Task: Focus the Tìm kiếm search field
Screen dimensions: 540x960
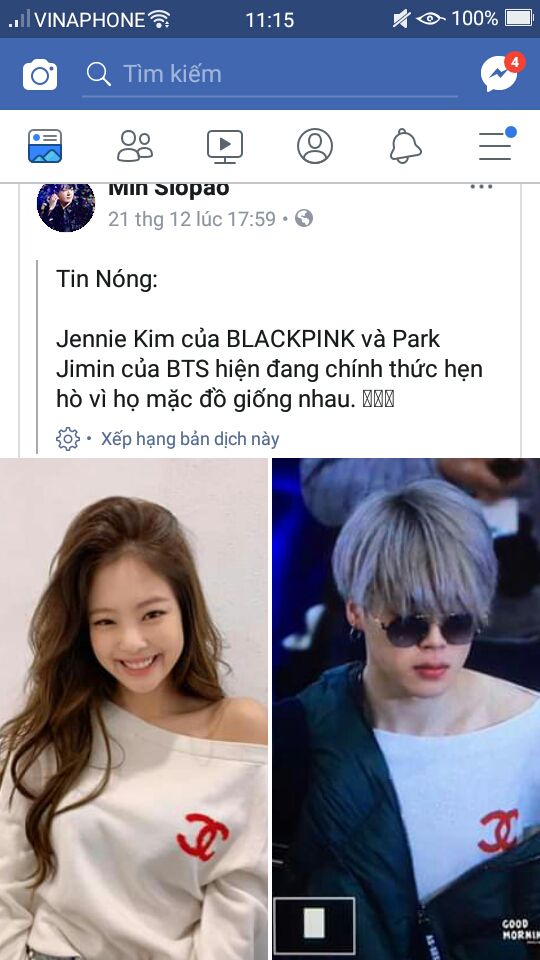Action: pyautogui.click(x=270, y=75)
